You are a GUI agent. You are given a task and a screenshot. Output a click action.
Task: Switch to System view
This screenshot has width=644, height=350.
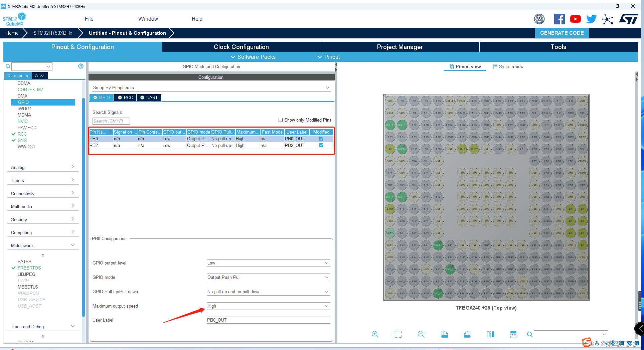(508, 66)
